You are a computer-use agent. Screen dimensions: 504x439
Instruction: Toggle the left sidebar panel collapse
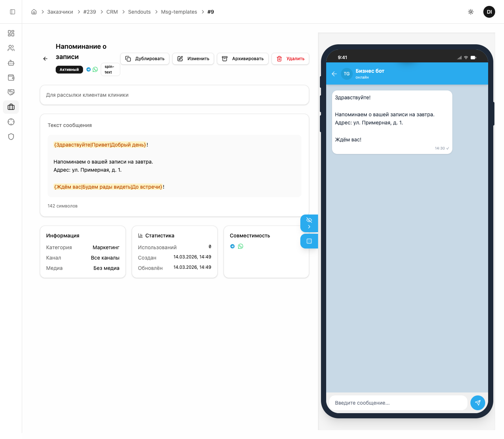point(13,12)
